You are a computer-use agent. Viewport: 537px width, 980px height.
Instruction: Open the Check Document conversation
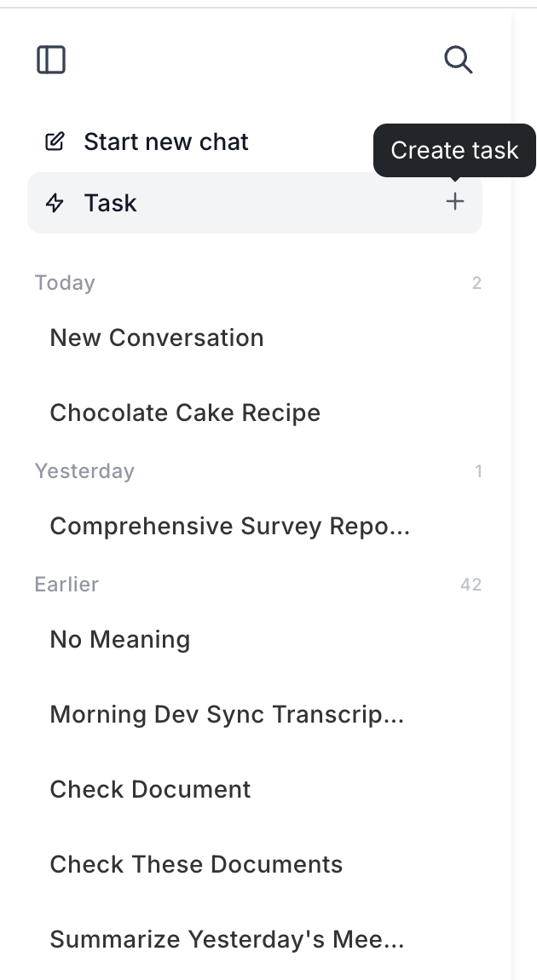pyautogui.click(x=150, y=789)
